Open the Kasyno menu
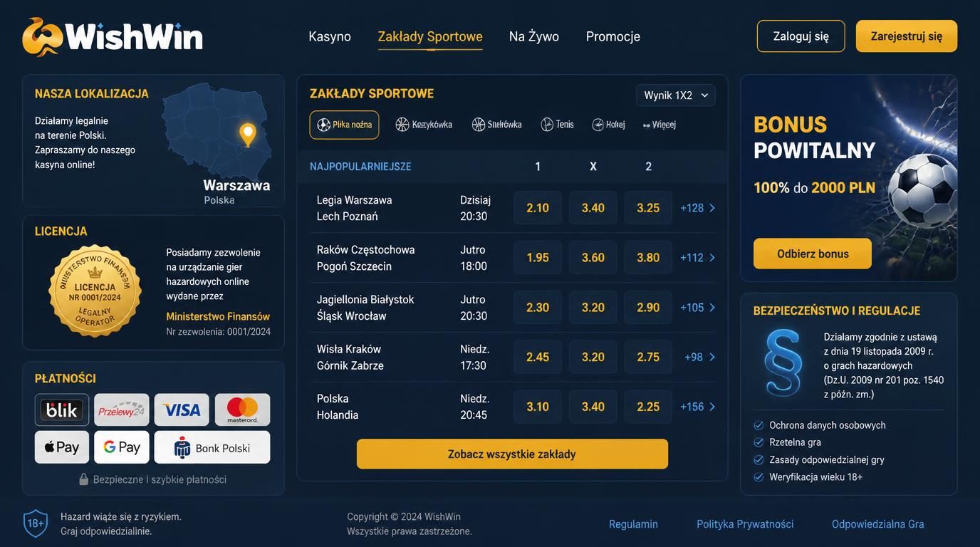The width and height of the screenshot is (980, 547). point(330,36)
